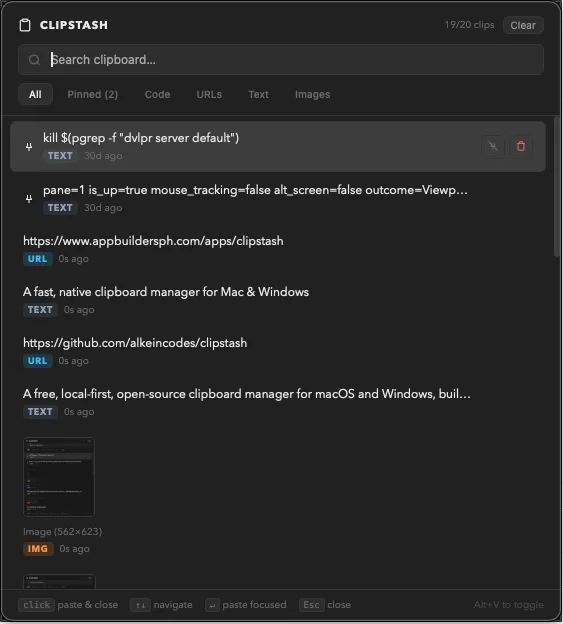This screenshot has height=624, width=563.
Task: Delete the kill pgrep clip
Action: coord(520,146)
